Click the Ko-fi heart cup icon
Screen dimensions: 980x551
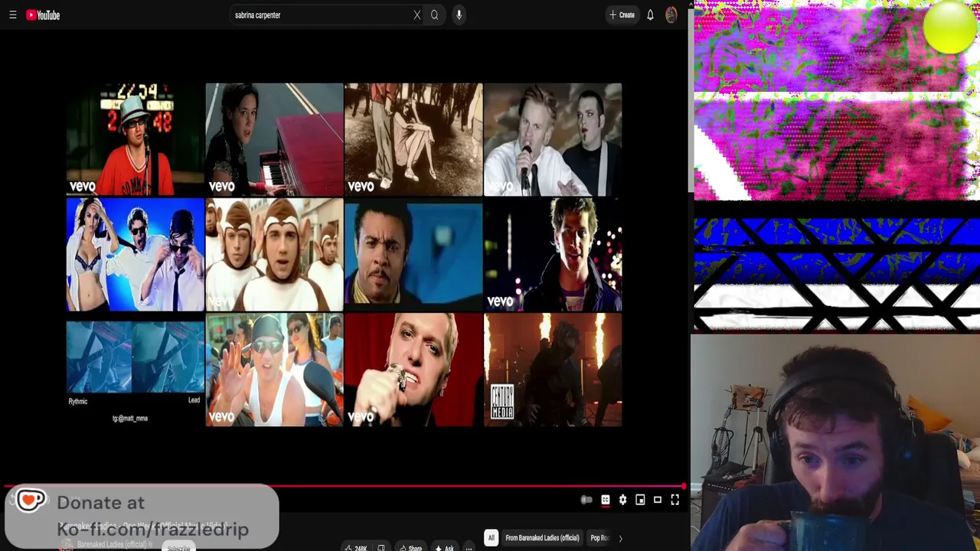[x=31, y=500]
